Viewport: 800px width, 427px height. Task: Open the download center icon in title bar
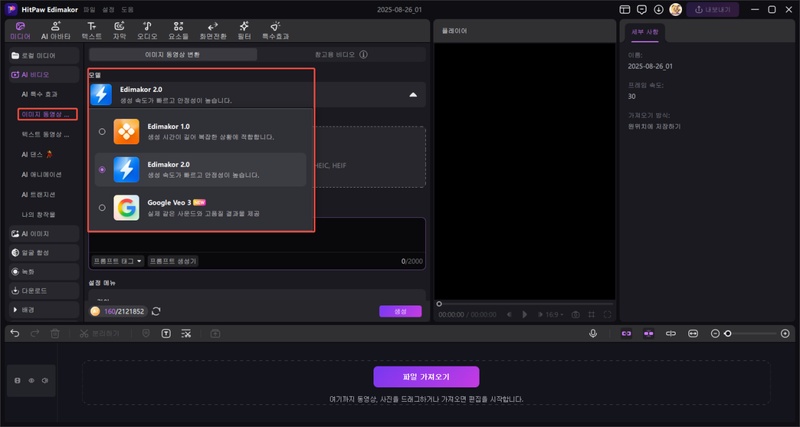coord(658,10)
